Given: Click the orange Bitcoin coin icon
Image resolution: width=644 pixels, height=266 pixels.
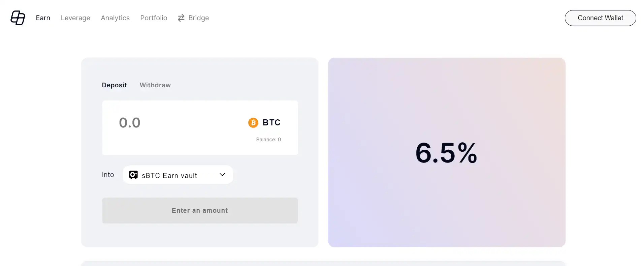Looking at the screenshot, I should [253, 123].
